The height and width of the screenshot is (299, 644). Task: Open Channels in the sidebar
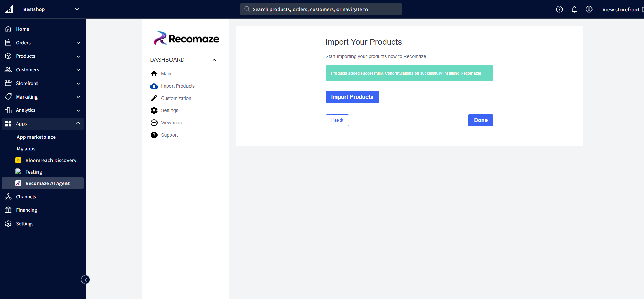pos(26,197)
